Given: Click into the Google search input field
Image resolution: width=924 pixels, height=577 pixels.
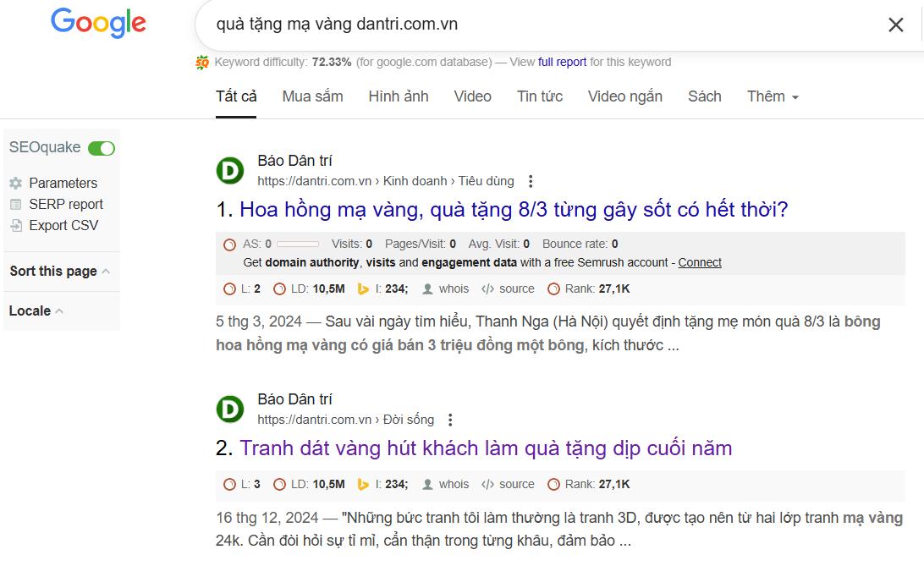Looking at the screenshot, I should coord(542,25).
